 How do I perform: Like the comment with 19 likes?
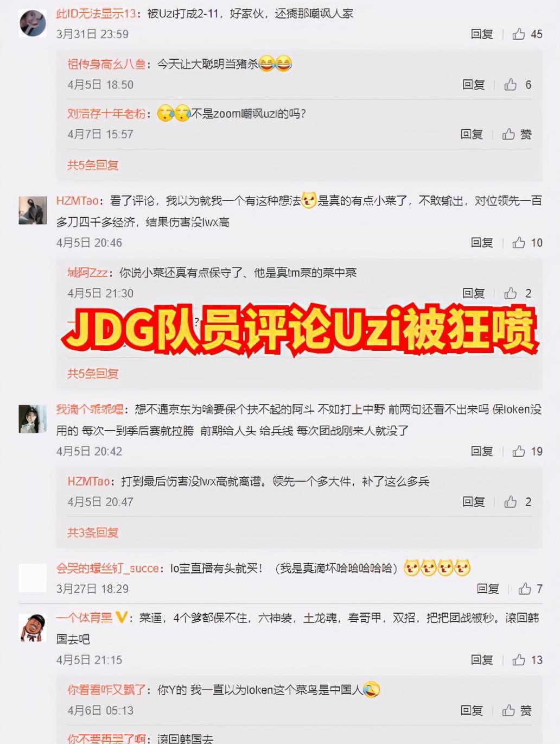pyautogui.click(x=527, y=451)
